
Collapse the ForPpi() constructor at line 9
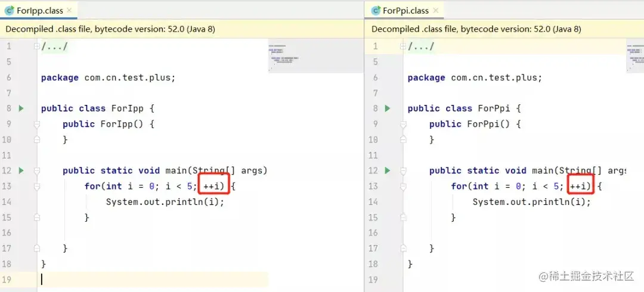pos(403,123)
